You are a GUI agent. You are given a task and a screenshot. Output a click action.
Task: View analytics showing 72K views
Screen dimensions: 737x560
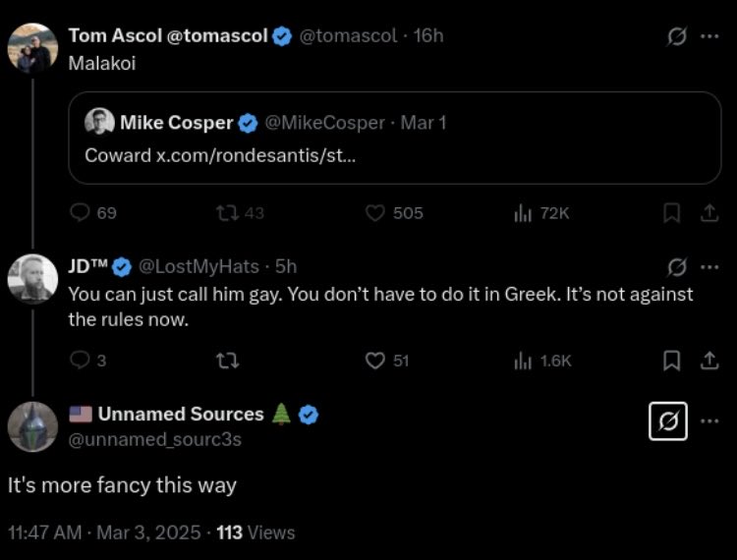coord(523,213)
